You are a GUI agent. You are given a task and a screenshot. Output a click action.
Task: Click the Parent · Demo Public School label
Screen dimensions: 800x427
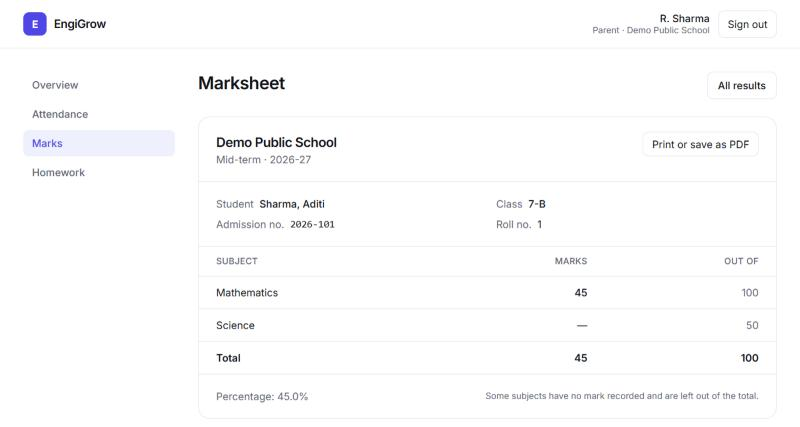[651, 30]
